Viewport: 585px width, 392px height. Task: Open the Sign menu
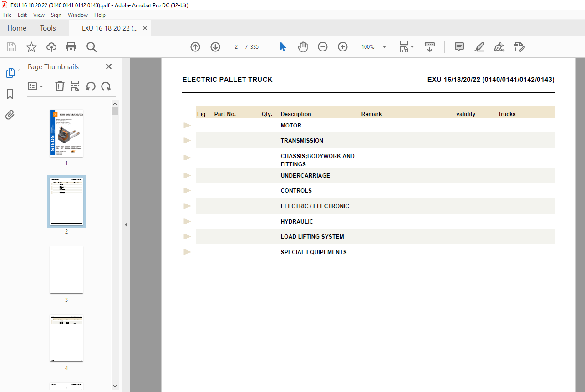[x=56, y=15]
